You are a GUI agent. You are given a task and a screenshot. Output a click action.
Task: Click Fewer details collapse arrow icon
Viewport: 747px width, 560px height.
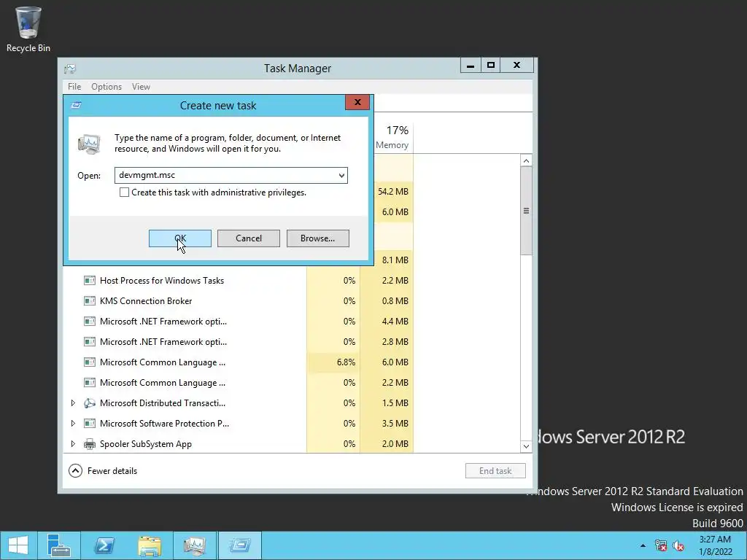pyautogui.click(x=75, y=471)
